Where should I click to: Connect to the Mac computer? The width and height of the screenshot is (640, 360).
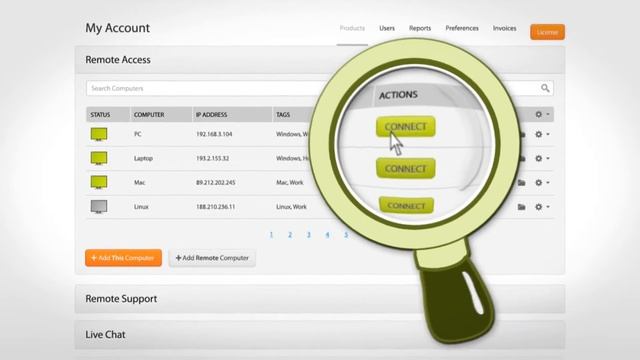[406, 205]
